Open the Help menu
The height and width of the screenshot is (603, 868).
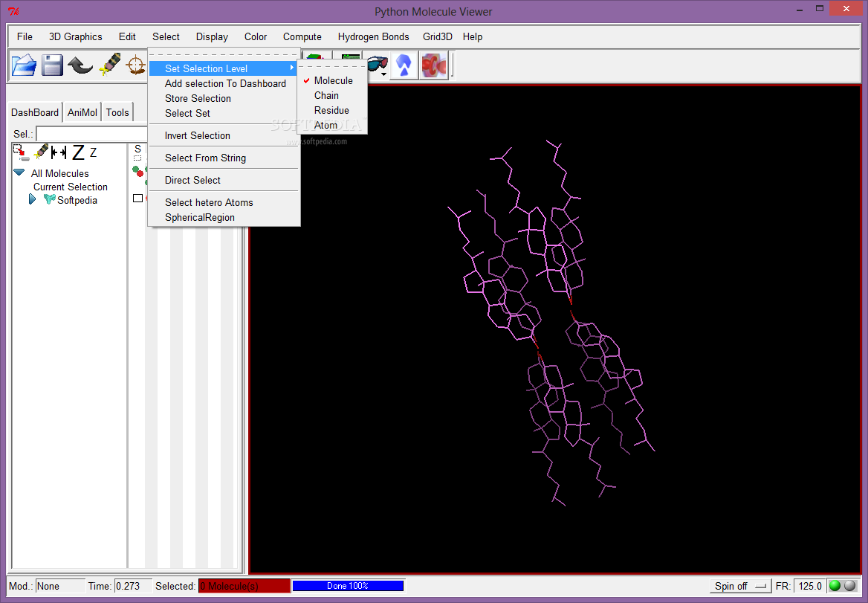473,36
